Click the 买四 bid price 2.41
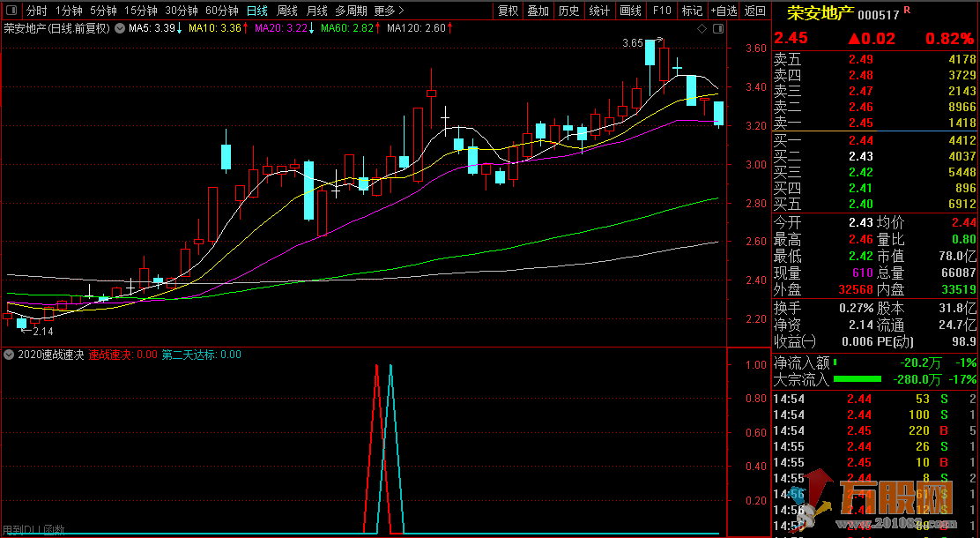This screenshot has width=980, height=538. point(861,189)
